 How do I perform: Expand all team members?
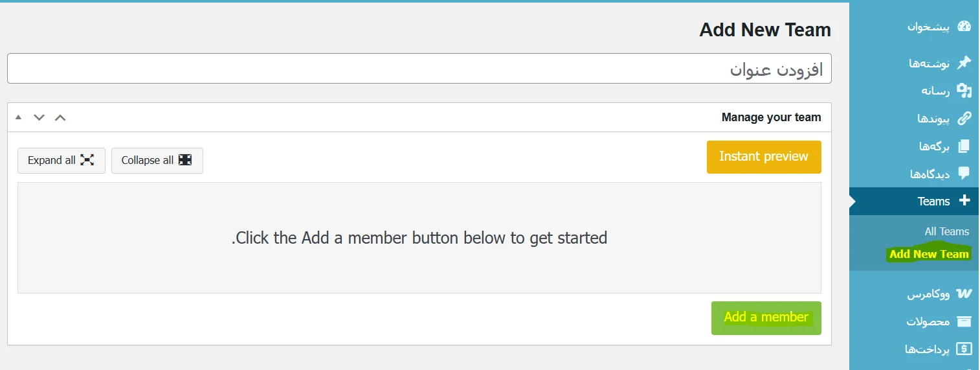click(x=61, y=160)
